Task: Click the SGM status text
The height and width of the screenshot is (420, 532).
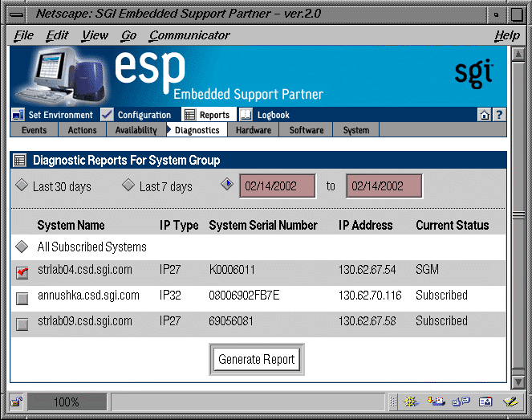Action: tap(427, 270)
